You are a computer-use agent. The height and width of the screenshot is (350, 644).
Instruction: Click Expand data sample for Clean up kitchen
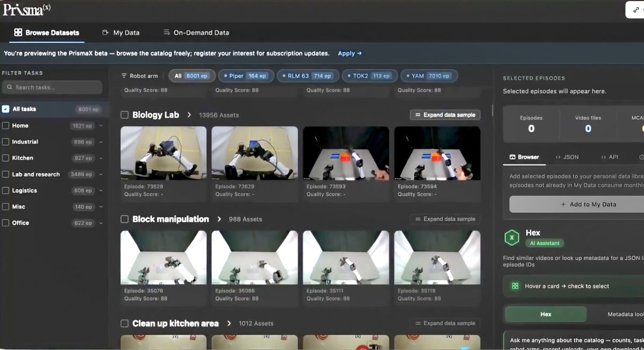coord(445,323)
